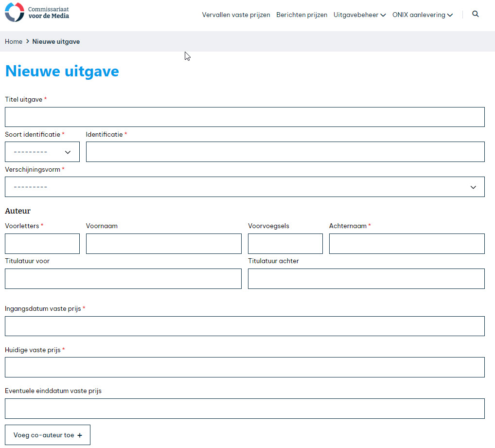This screenshot has height=448, width=495.
Task: Navigate to Home in breadcrumb
Action: pos(14,42)
